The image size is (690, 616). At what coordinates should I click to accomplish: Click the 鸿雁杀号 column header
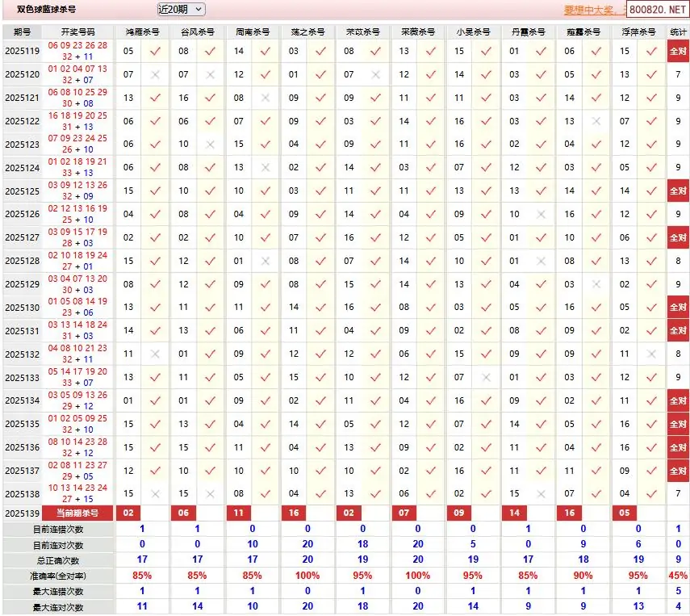tap(142, 31)
